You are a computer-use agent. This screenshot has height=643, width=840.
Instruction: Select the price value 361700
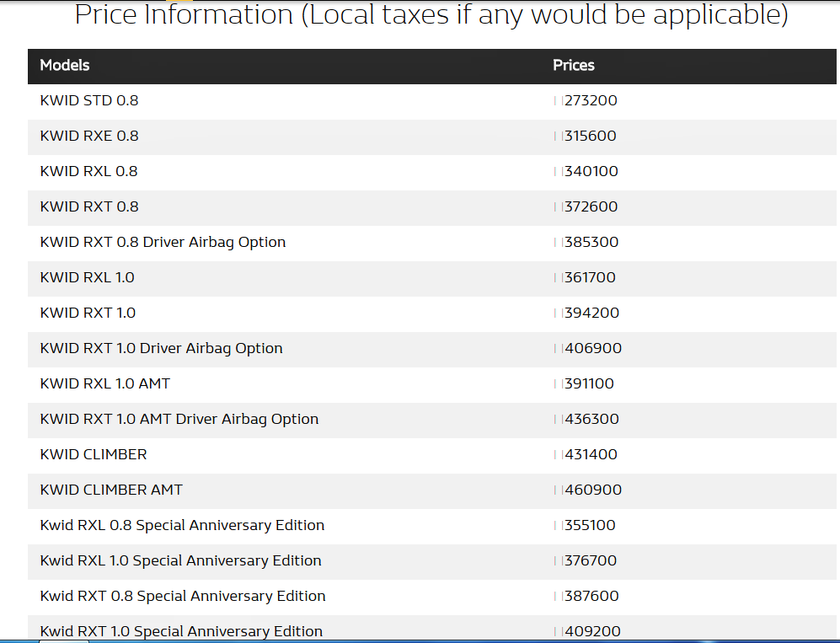point(591,277)
